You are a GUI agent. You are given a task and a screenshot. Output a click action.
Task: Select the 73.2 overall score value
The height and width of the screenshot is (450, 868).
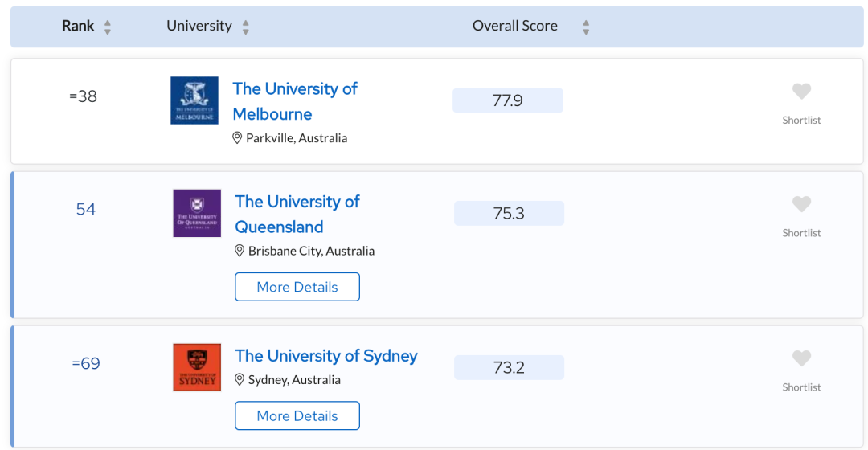click(x=509, y=367)
